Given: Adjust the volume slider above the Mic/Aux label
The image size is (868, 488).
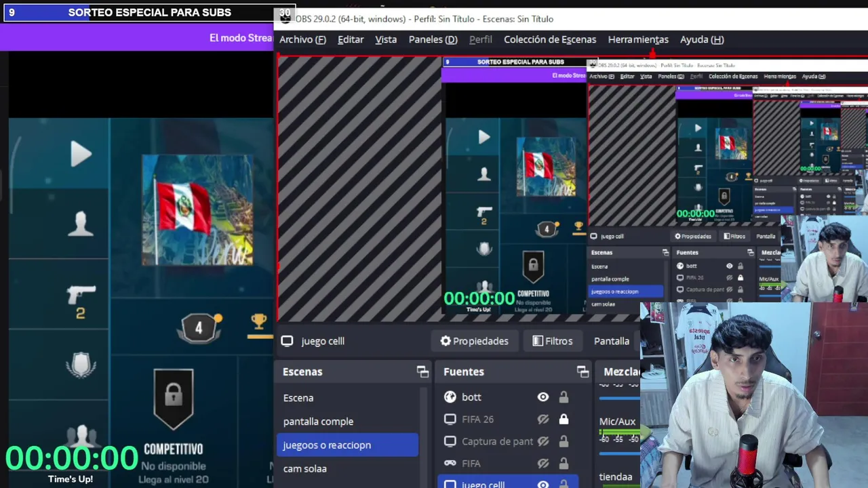Looking at the screenshot, I should pyautogui.click(x=619, y=399).
